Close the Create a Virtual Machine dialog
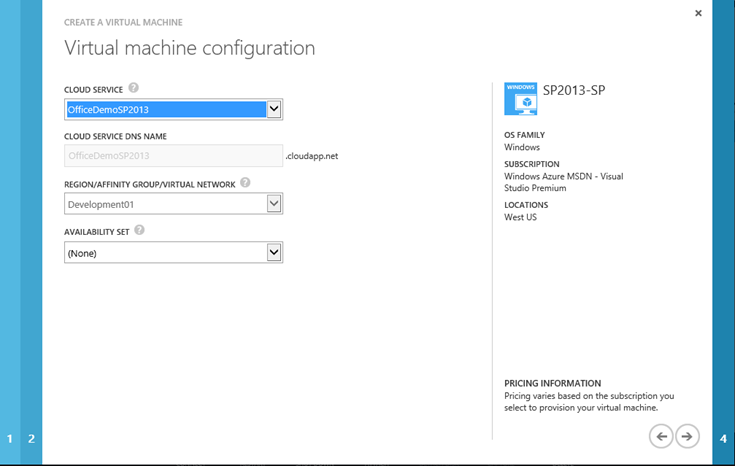The height and width of the screenshot is (466, 735). [x=698, y=13]
